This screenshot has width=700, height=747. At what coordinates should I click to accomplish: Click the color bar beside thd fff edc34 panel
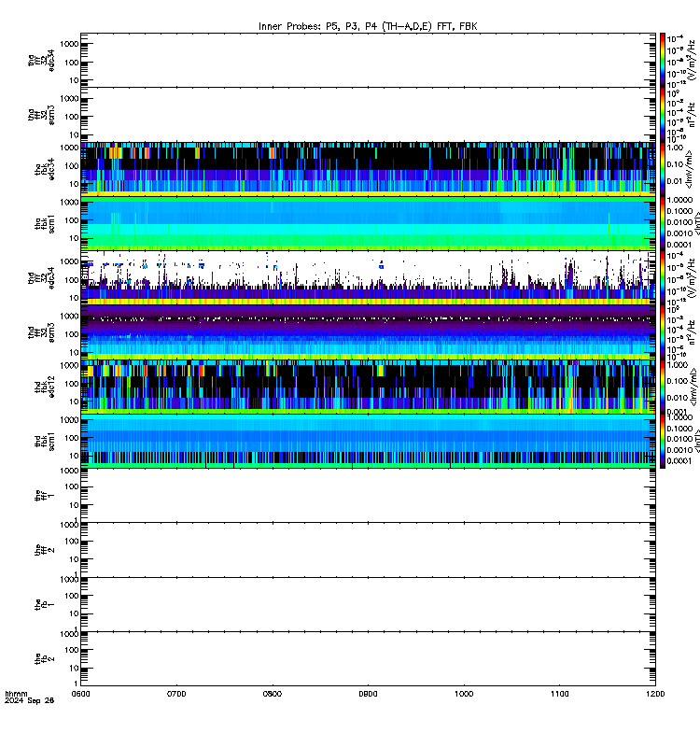point(663,277)
